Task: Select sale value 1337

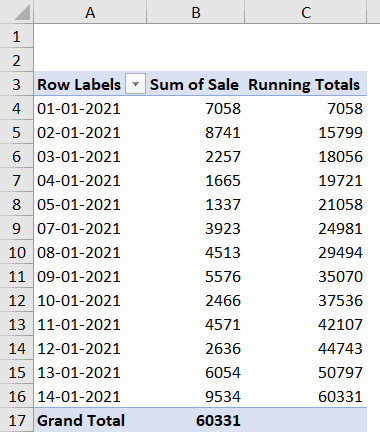Action: 196,204
